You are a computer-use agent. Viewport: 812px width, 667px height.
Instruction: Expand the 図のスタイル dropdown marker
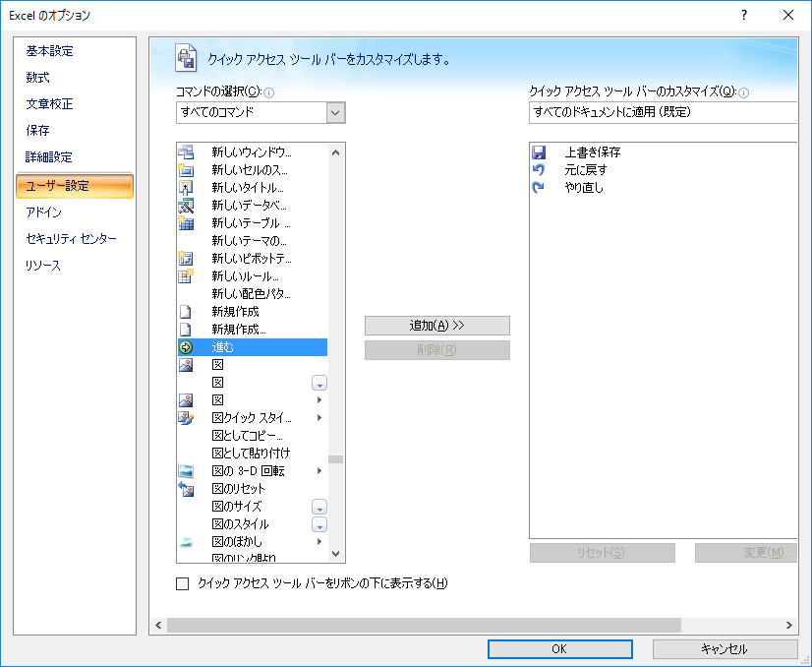coord(319,524)
